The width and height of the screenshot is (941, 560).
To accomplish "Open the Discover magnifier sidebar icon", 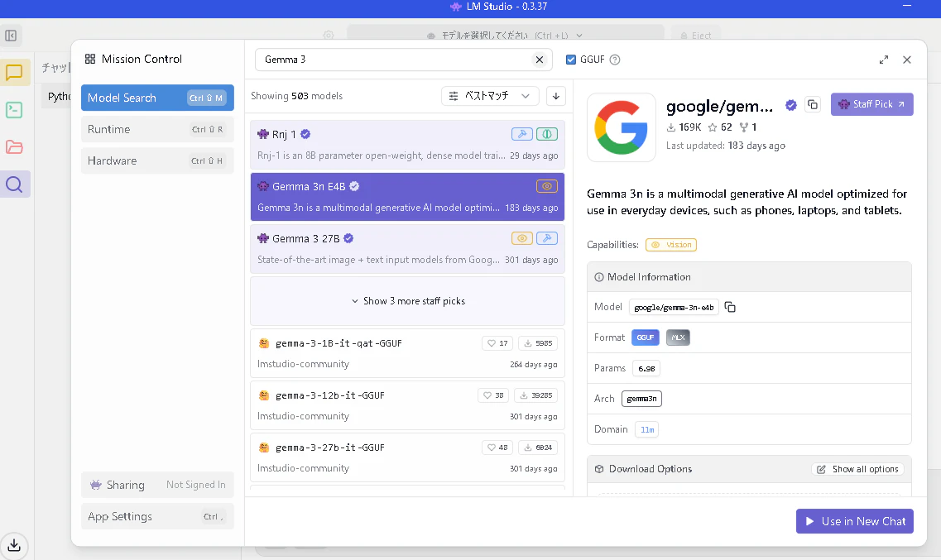I will pyautogui.click(x=14, y=184).
